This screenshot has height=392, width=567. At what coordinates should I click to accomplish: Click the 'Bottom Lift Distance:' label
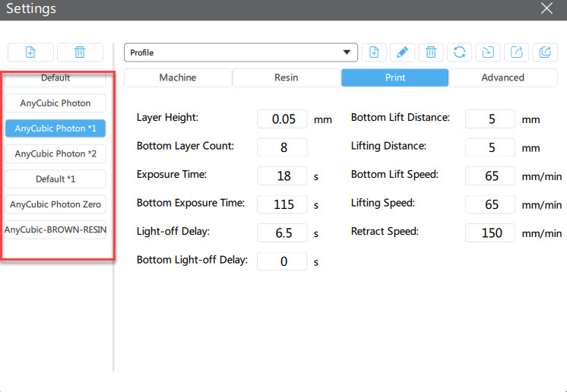[x=401, y=118]
